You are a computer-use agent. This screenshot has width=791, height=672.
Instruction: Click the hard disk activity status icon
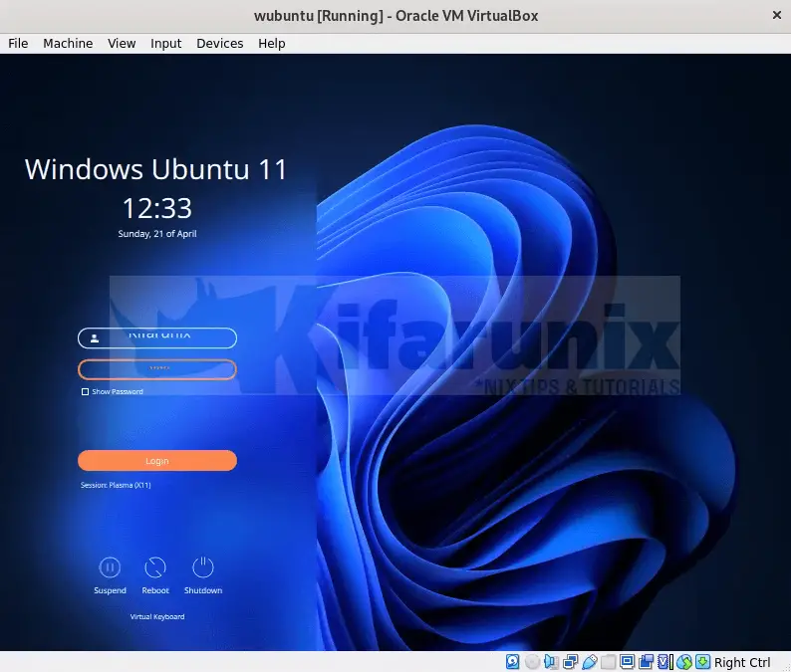click(512, 661)
